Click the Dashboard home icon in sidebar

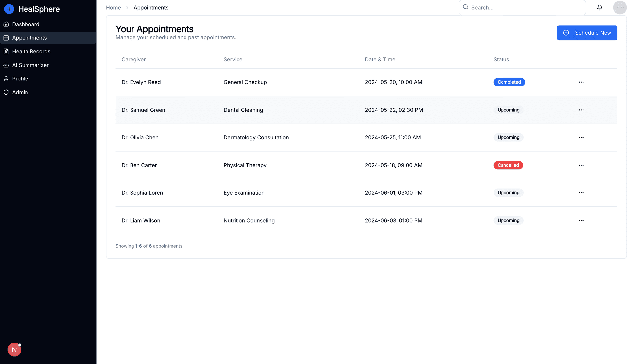point(6,24)
